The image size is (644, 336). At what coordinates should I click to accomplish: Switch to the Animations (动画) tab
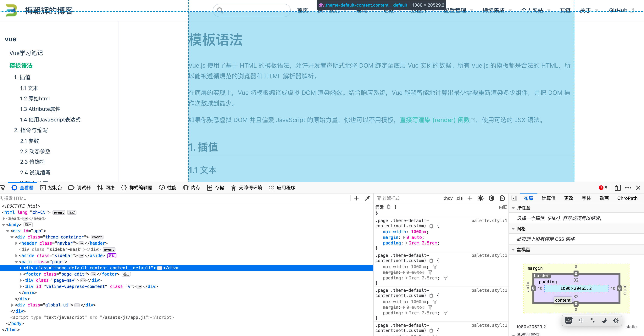pos(604,198)
